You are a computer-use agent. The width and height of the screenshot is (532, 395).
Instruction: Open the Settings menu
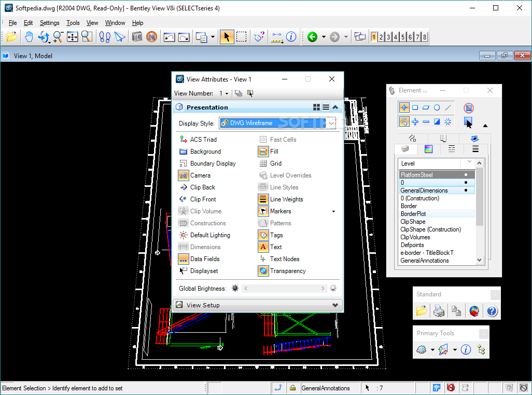tap(50, 23)
